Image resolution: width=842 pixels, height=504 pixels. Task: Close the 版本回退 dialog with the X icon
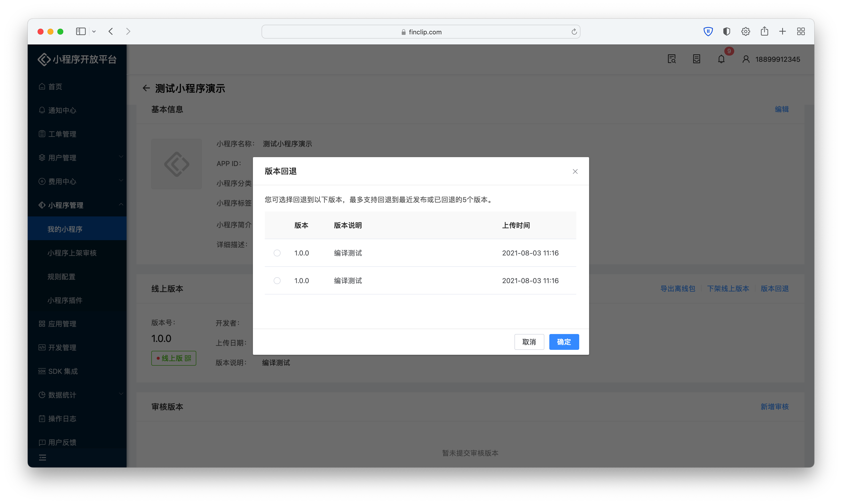(575, 171)
